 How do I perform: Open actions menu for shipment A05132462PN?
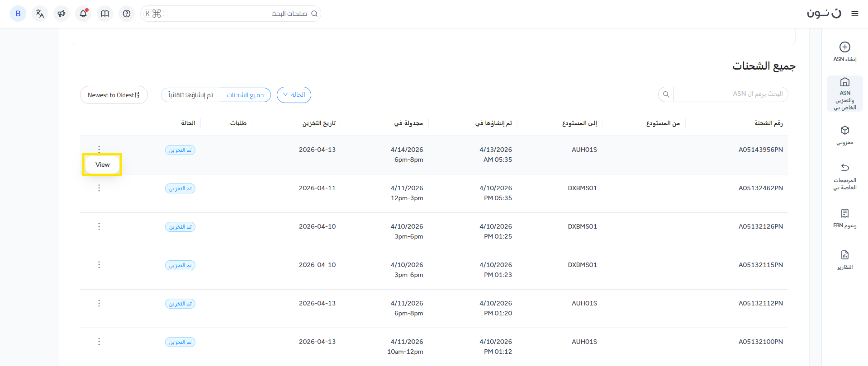point(99,188)
